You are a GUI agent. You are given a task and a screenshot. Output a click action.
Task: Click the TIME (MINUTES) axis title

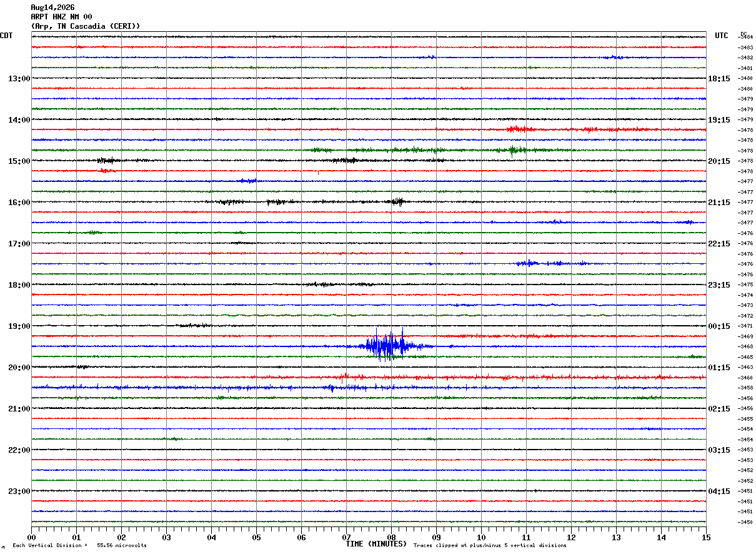(376, 544)
